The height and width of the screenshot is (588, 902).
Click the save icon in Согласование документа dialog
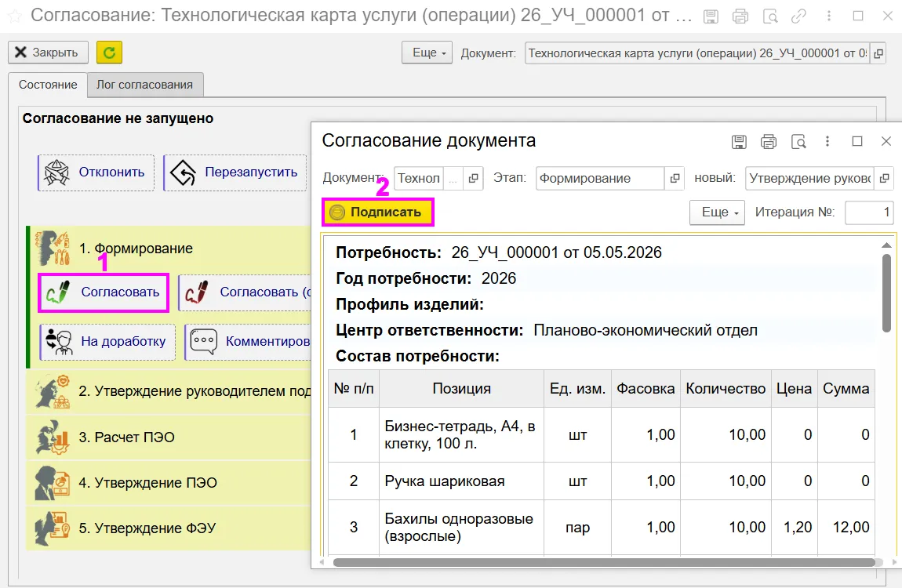pyautogui.click(x=739, y=141)
